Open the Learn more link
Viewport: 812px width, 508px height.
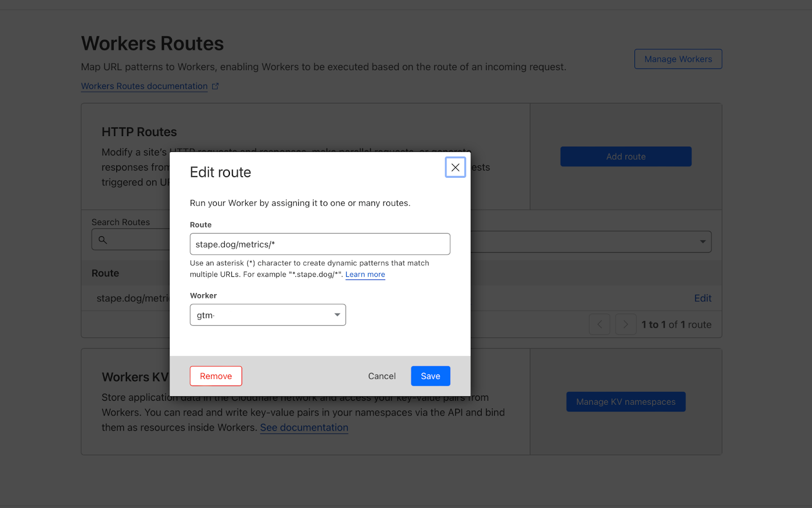tap(365, 274)
